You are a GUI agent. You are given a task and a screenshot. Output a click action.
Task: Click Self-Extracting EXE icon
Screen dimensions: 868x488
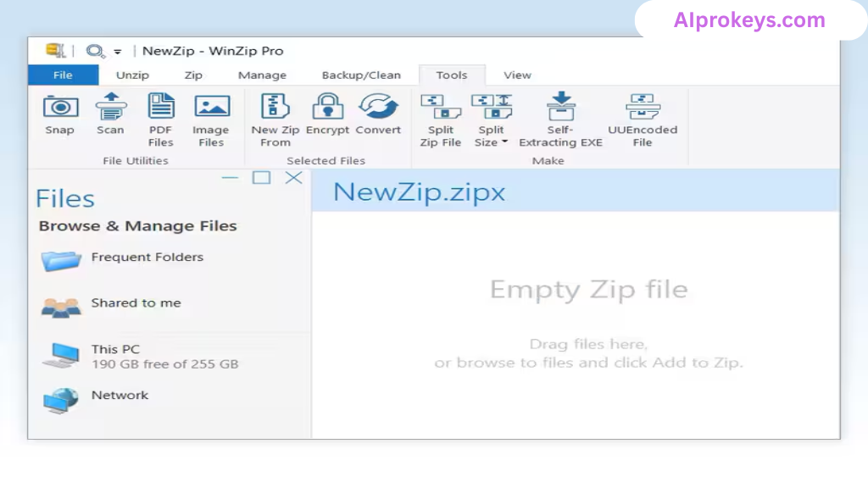point(561,106)
